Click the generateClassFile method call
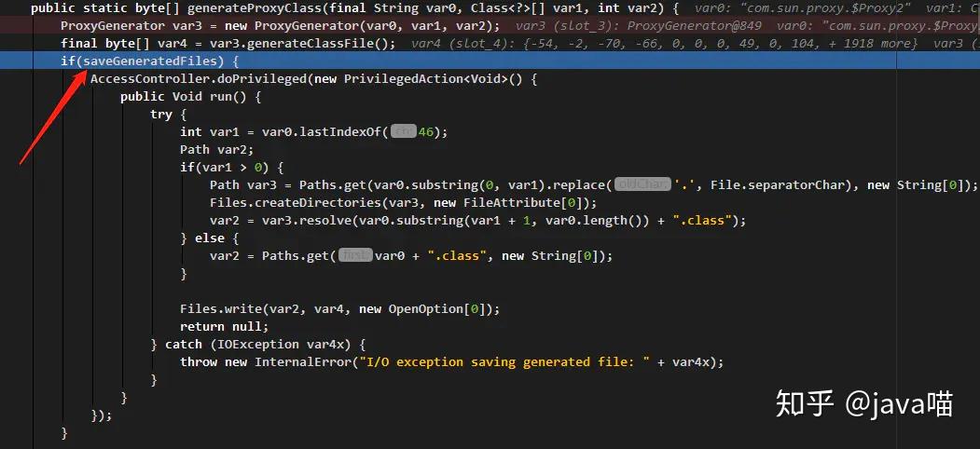The image size is (980, 449). coord(328,43)
